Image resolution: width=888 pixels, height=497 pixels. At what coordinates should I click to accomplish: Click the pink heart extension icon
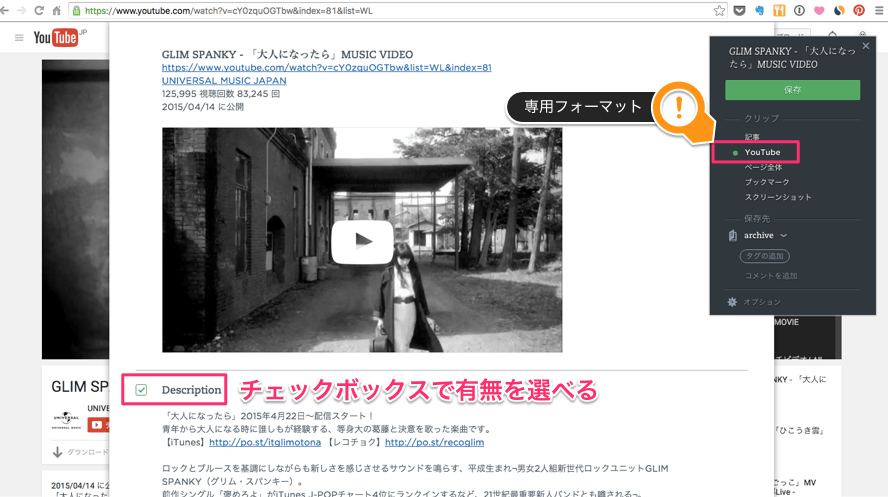click(x=819, y=10)
